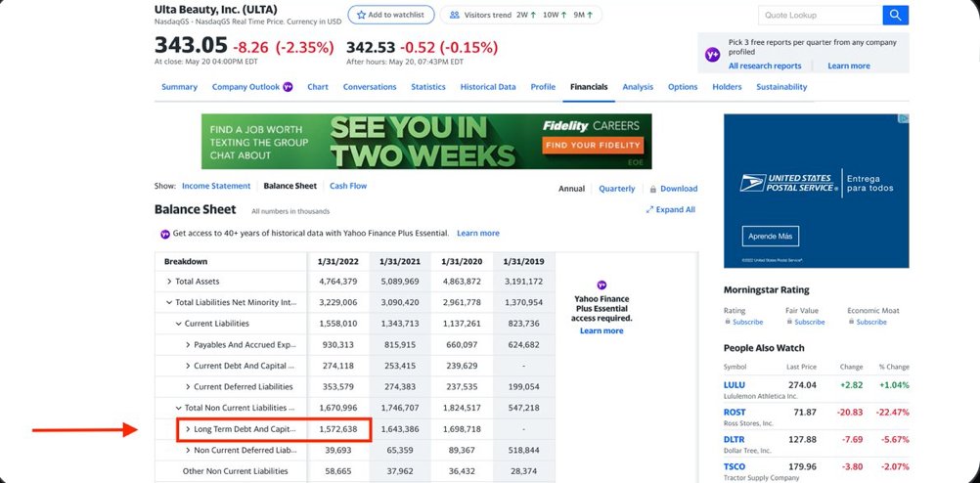The image size is (980, 483).
Task: Collapse the Current Liabilities row
Action: (178, 324)
